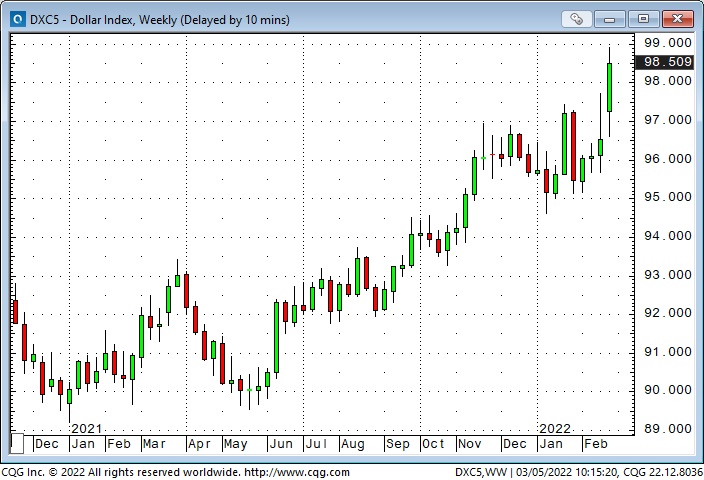This screenshot has height=480, width=704.
Task: Click the 91.000 price scale label
Action: (668, 352)
